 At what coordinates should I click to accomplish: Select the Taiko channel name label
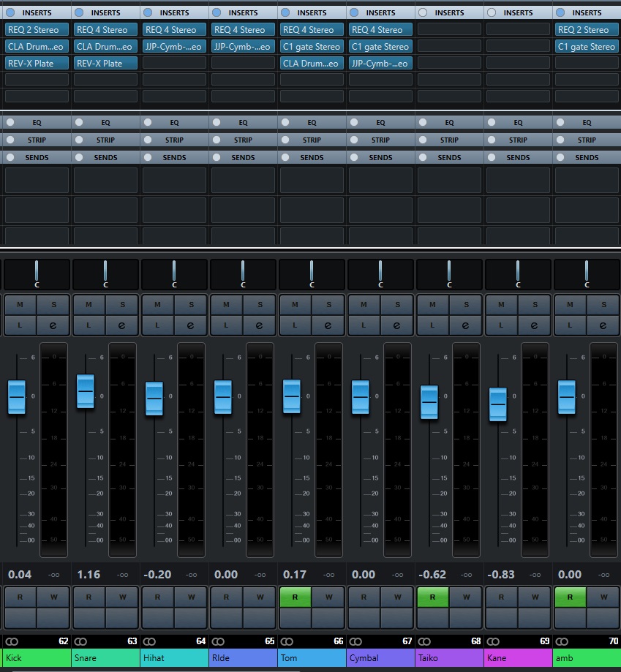(449, 658)
